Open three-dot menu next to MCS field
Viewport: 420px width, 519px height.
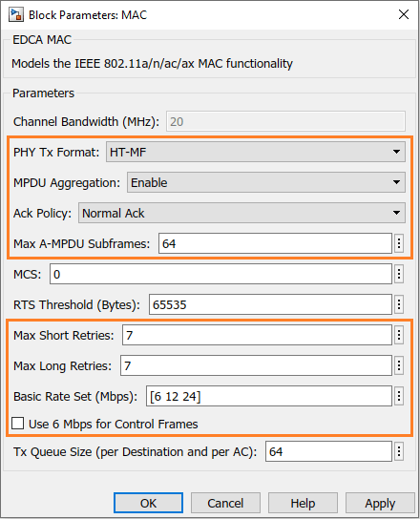[x=399, y=274]
